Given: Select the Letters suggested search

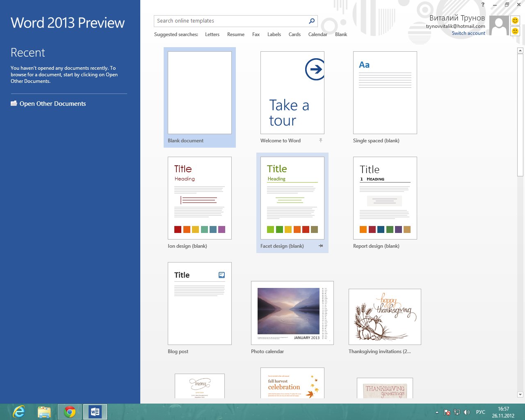Looking at the screenshot, I should [212, 34].
